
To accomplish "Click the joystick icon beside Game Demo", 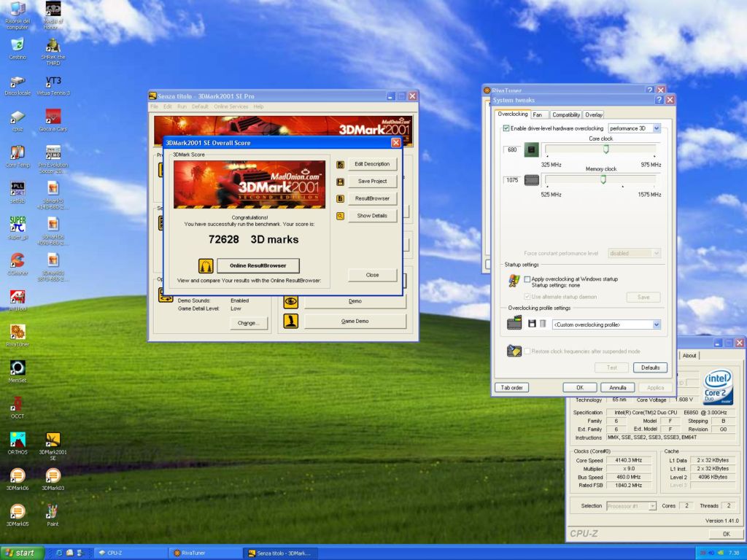I will click(290, 322).
